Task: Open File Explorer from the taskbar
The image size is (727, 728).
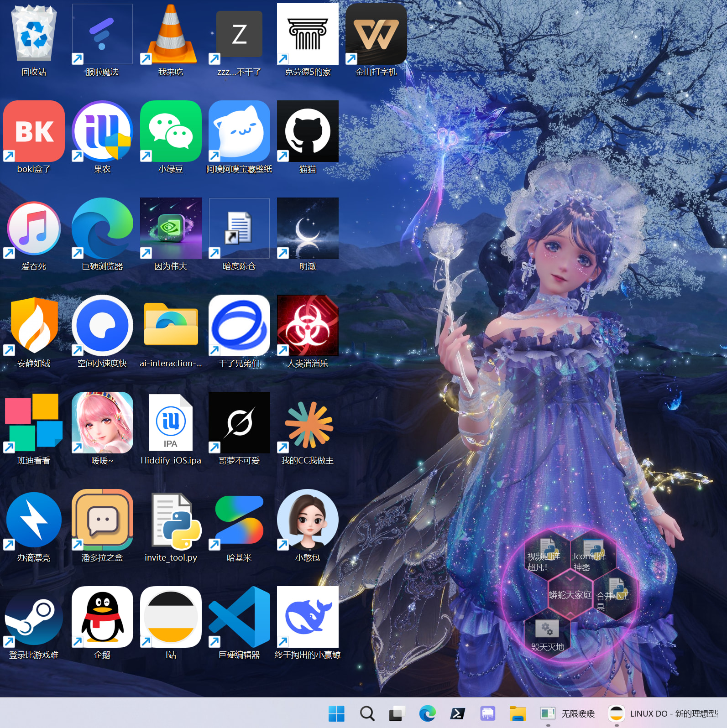Action: point(518,713)
